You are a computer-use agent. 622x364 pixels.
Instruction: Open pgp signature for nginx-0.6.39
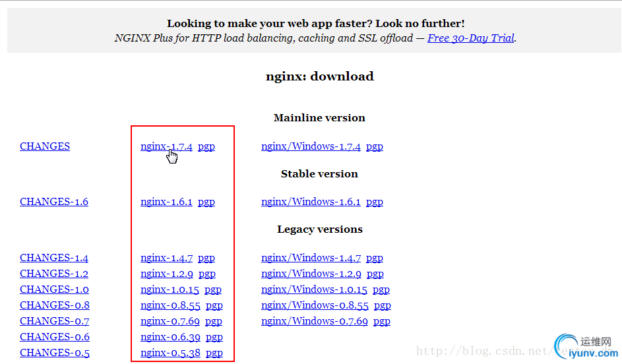[x=214, y=338]
